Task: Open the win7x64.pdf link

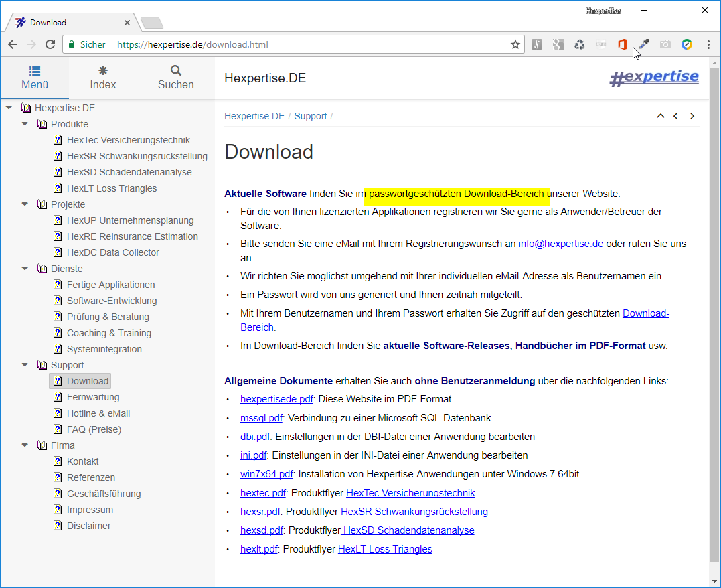Action: tap(266, 474)
